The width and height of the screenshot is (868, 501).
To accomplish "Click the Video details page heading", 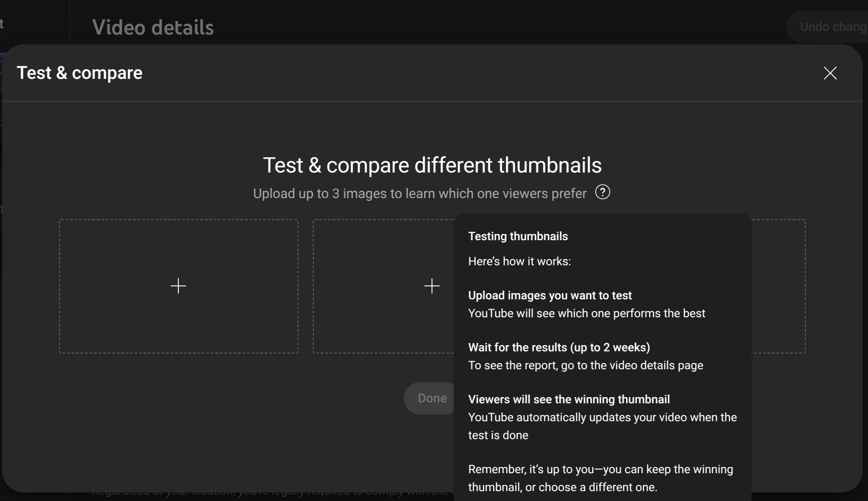I will click(153, 27).
